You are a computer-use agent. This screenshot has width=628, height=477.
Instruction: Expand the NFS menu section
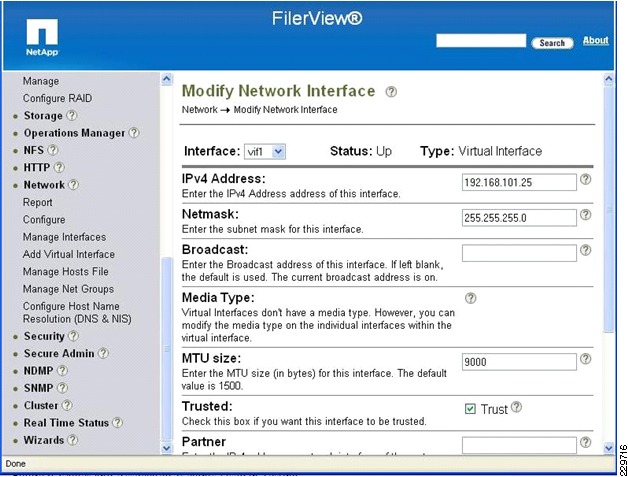click(34, 150)
